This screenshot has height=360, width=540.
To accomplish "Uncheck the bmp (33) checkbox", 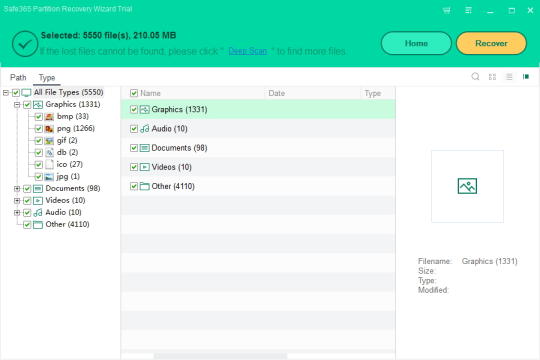I will pyautogui.click(x=39, y=117).
